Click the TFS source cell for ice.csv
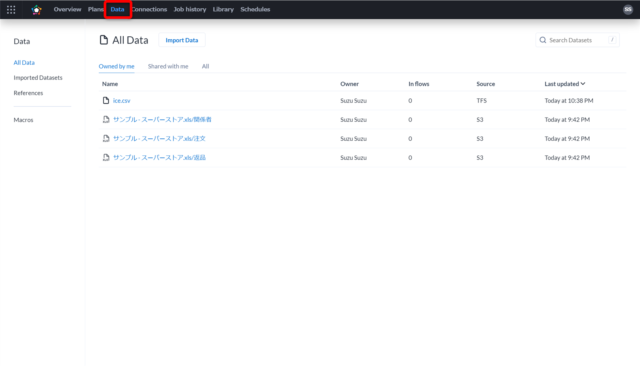Viewport: 640px width, 366px height. [482, 100]
